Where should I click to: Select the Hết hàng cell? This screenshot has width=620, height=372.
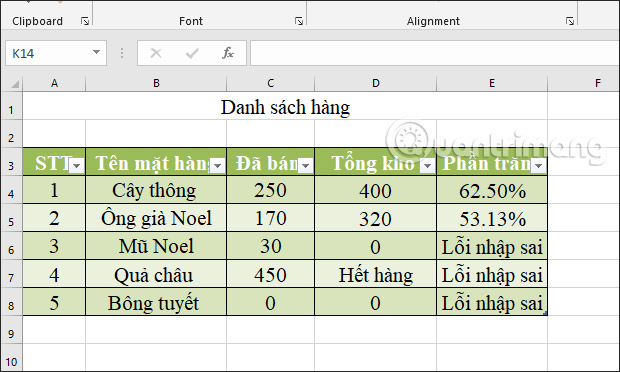pyautogui.click(x=376, y=274)
